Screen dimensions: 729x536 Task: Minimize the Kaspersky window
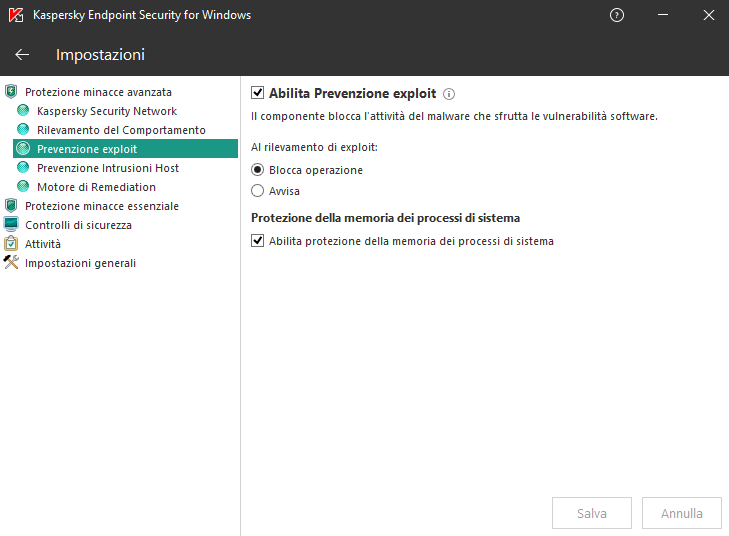click(663, 15)
